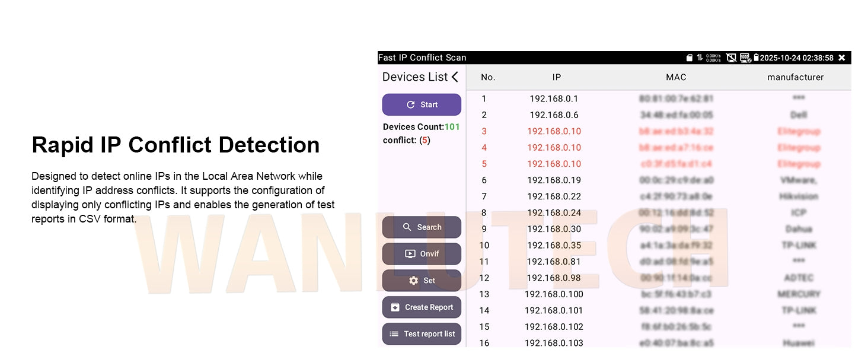The width and height of the screenshot is (868, 356).
Task: Open the 1000M ethernet adapter status icon
Action: (x=745, y=58)
